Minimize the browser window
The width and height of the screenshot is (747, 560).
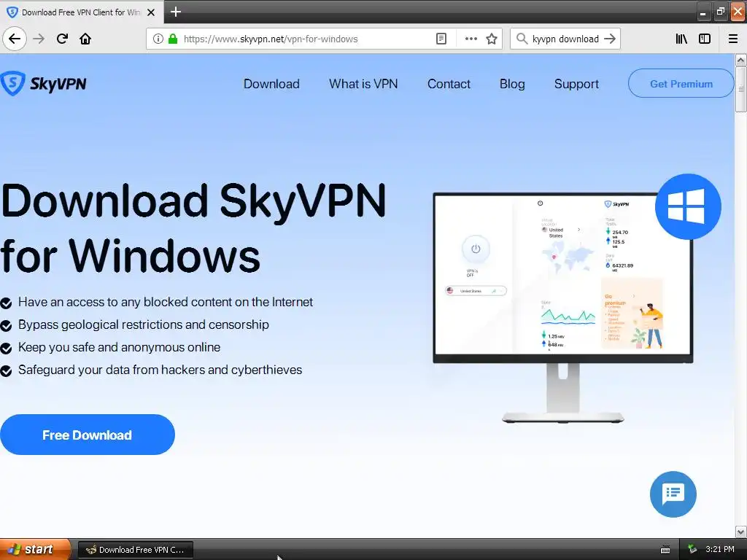[703, 12]
